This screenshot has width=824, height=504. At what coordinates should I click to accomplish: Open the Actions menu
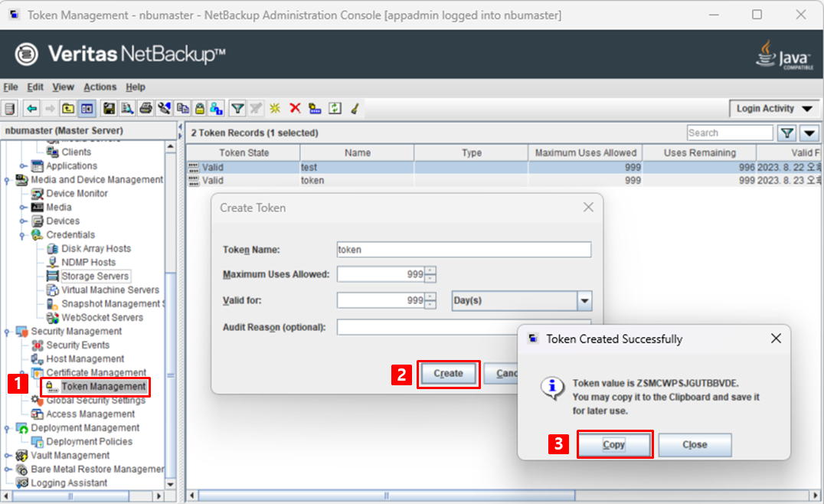click(100, 87)
